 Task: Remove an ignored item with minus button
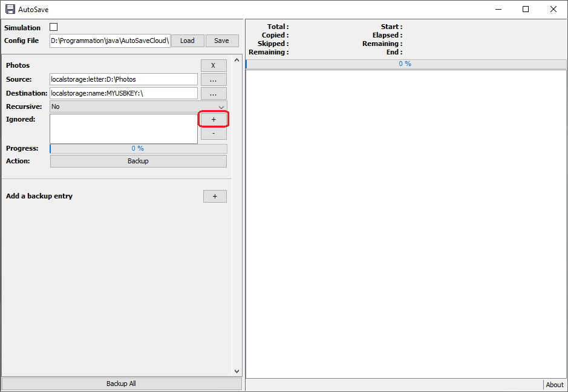[214, 133]
